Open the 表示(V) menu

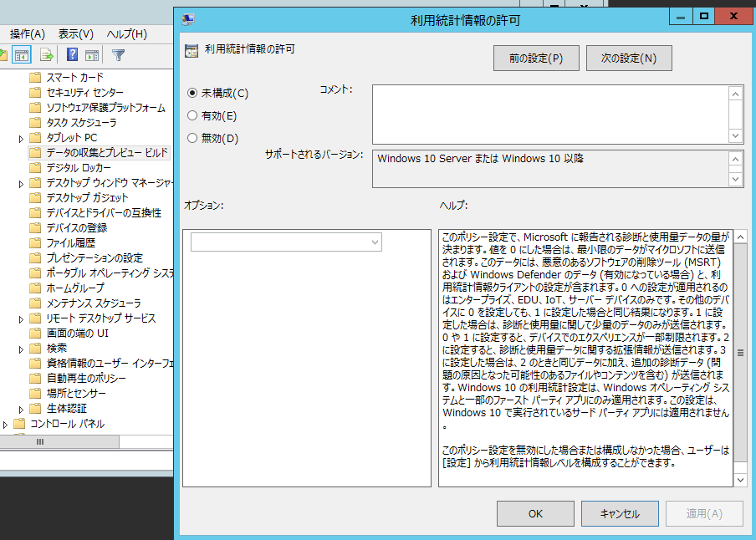76,33
